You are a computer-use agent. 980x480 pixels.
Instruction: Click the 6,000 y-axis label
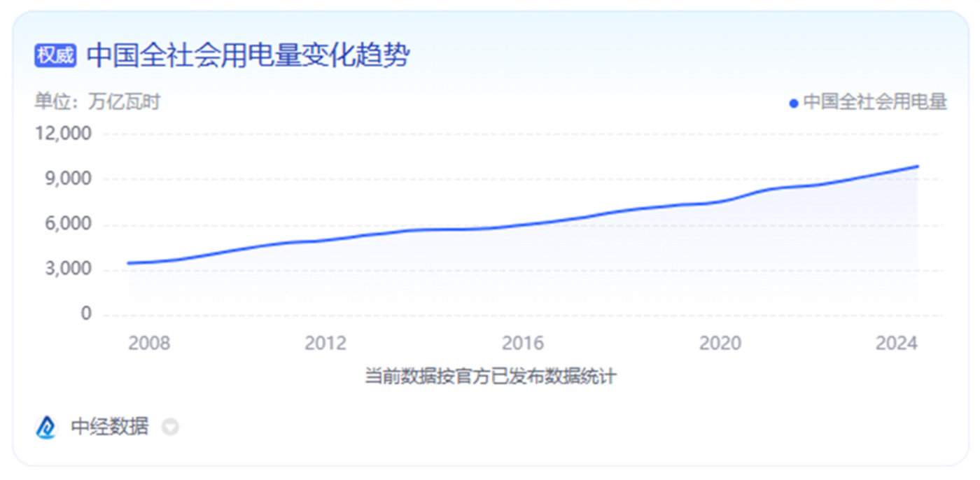pyautogui.click(x=68, y=224)
